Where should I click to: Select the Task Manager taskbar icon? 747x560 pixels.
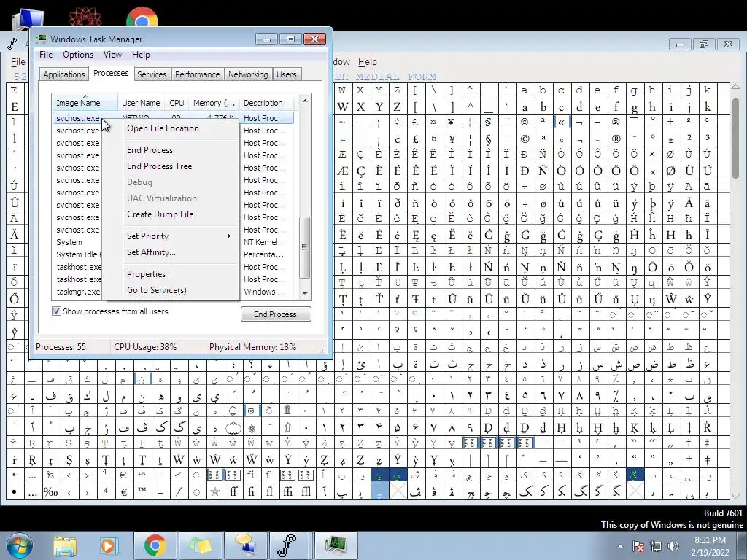(335, 545)
